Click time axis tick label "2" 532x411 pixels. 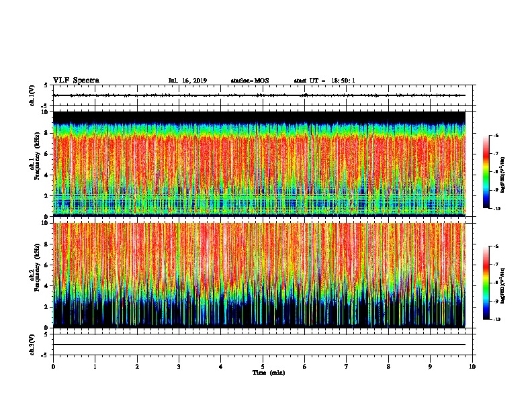pyautogui.click(x=137, y=367)
